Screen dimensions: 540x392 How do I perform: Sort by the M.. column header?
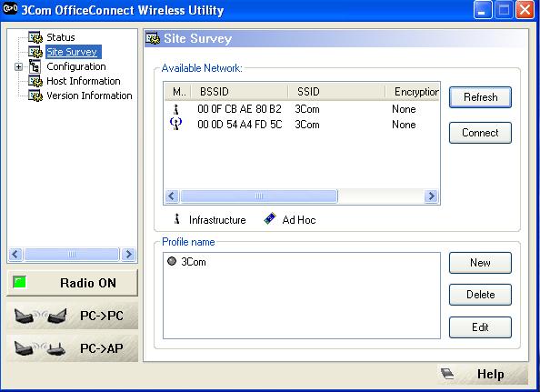[177, 92]
